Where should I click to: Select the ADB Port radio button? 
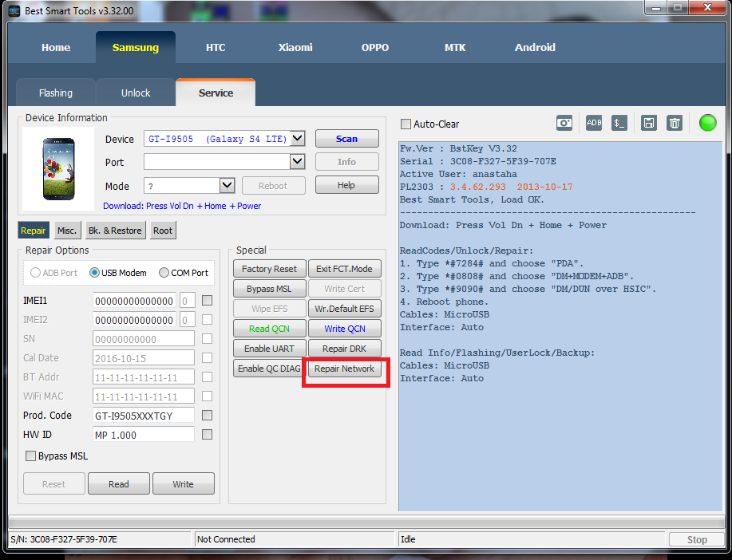tap(35, 273)
